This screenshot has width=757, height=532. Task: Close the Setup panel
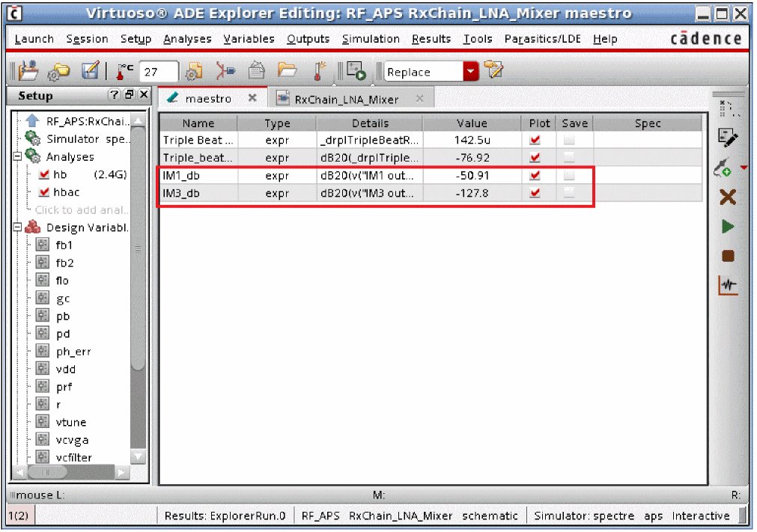click(x=143, y=94)
